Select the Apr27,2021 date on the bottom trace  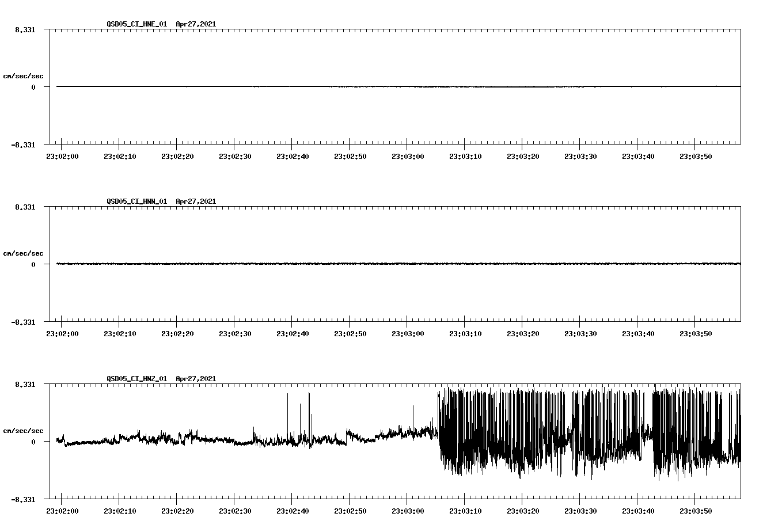(x=196, y=379)
